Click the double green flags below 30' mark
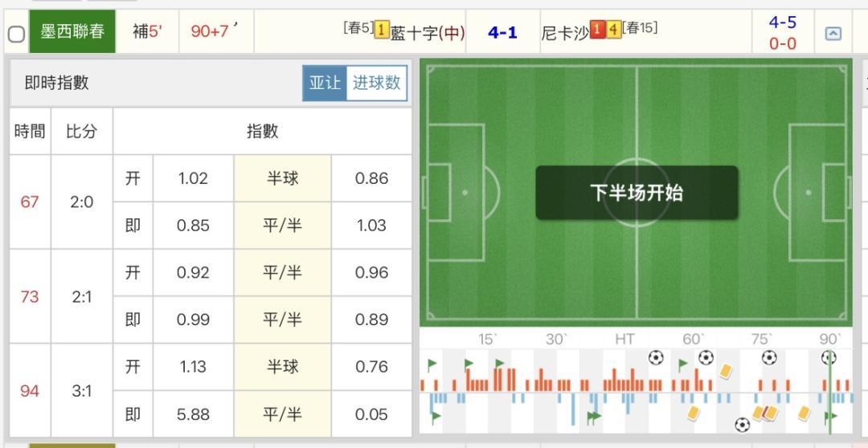This screenshot has height=448, width=868. tap(594, 417)
